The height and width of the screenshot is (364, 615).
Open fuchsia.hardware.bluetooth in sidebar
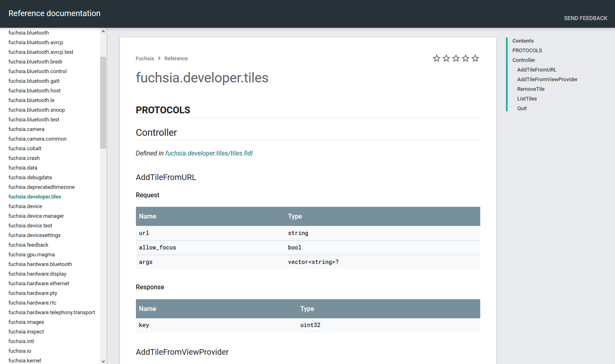40,264
